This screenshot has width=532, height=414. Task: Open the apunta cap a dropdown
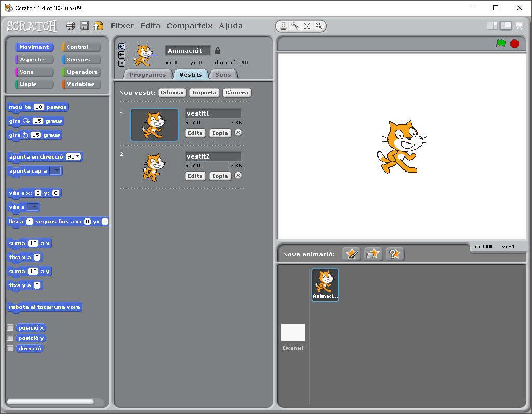pos(55,170)
